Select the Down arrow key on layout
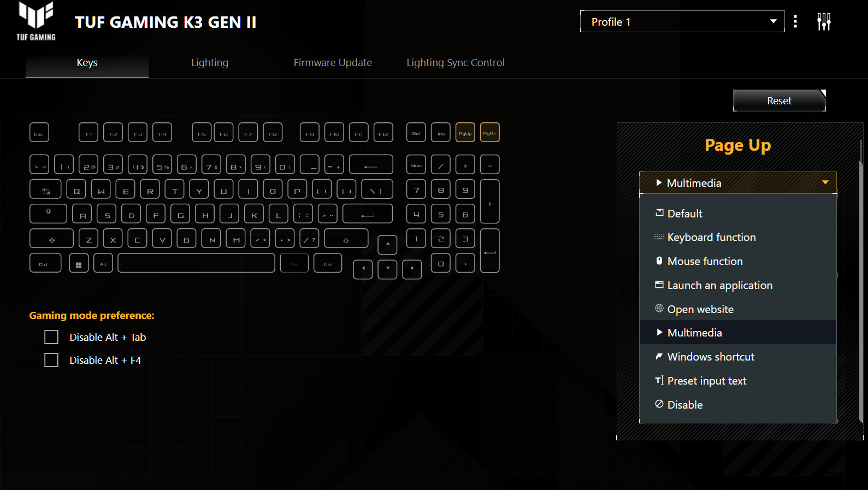Screen dimensions: 868x490 [x=388, y=269]
